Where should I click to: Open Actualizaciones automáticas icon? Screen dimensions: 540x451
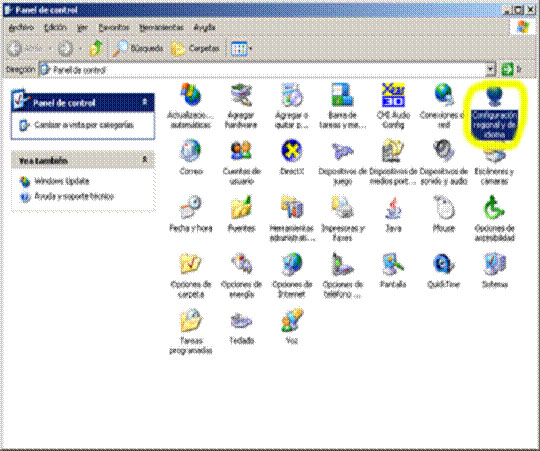coord(191,106)
